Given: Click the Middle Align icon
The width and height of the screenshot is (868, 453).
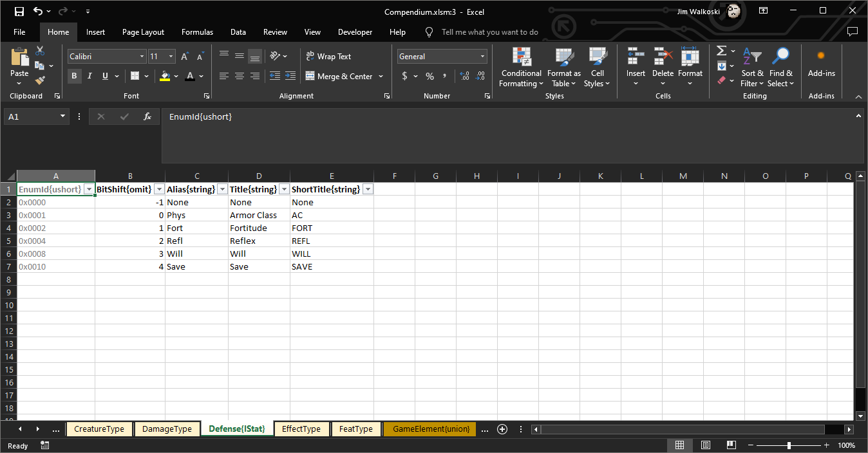Looking at the screenshot, I should pos(240,57).
